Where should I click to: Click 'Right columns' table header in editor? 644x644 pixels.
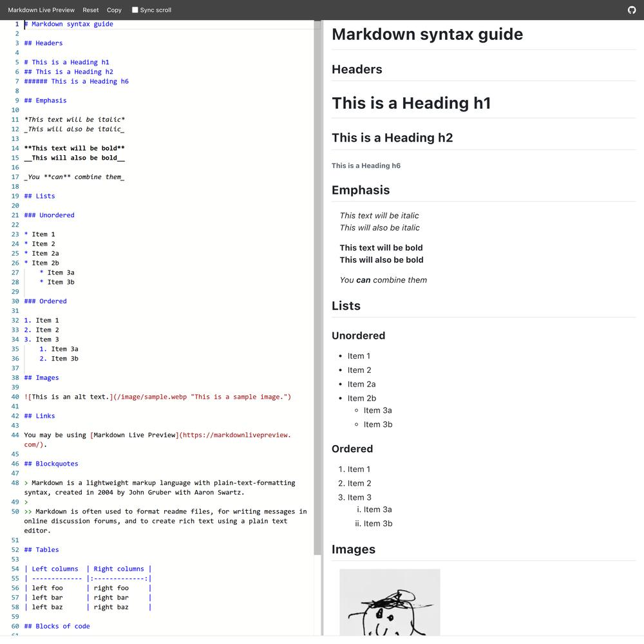click(x=118, y=569)
